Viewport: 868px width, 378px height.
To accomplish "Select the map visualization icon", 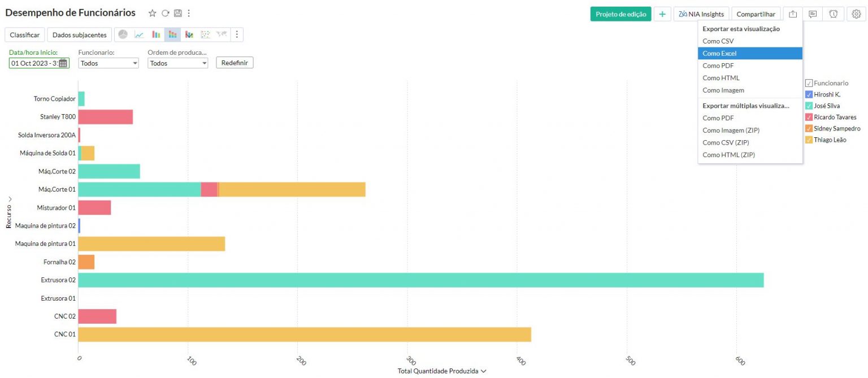I will tap(221, 34).
